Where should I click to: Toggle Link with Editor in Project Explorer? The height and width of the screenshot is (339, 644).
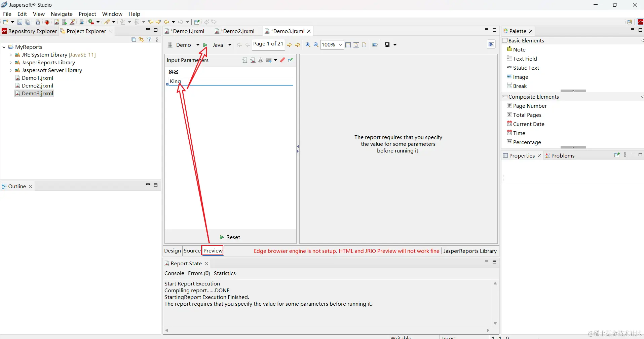tap(141, 39)
